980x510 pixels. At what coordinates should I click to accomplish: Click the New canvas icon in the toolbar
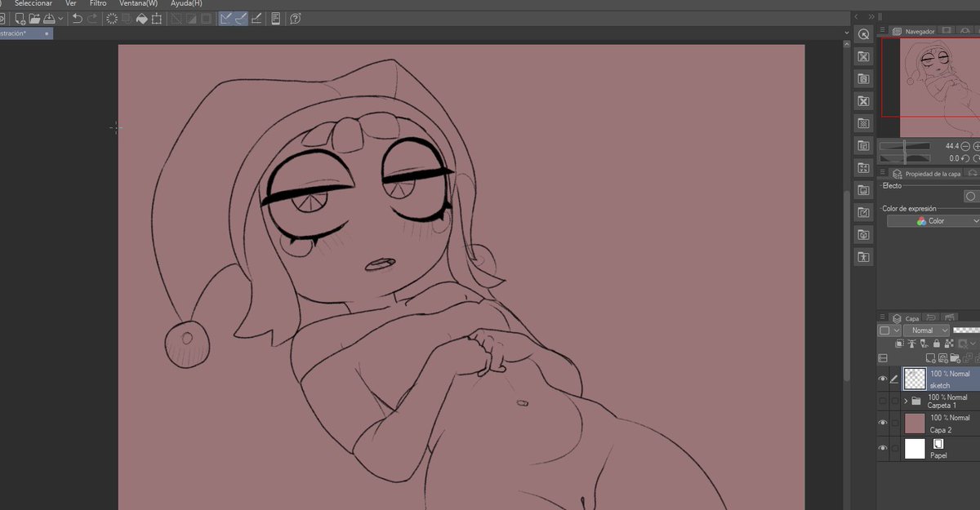(21, 19)
